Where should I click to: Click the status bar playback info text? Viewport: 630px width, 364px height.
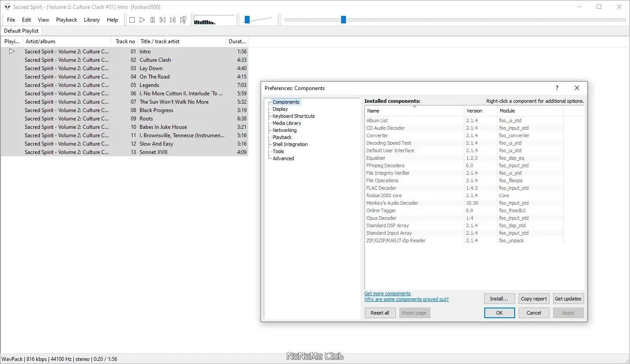59,359
